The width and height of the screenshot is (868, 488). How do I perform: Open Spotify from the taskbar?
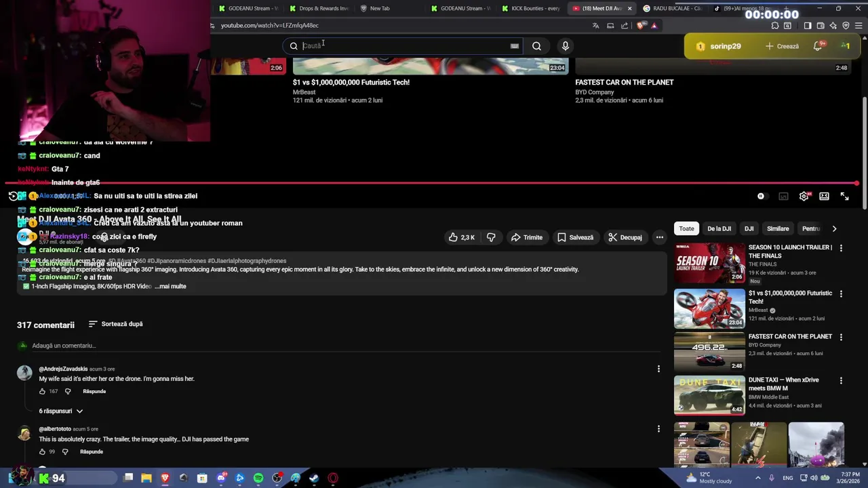coord(258,478)
